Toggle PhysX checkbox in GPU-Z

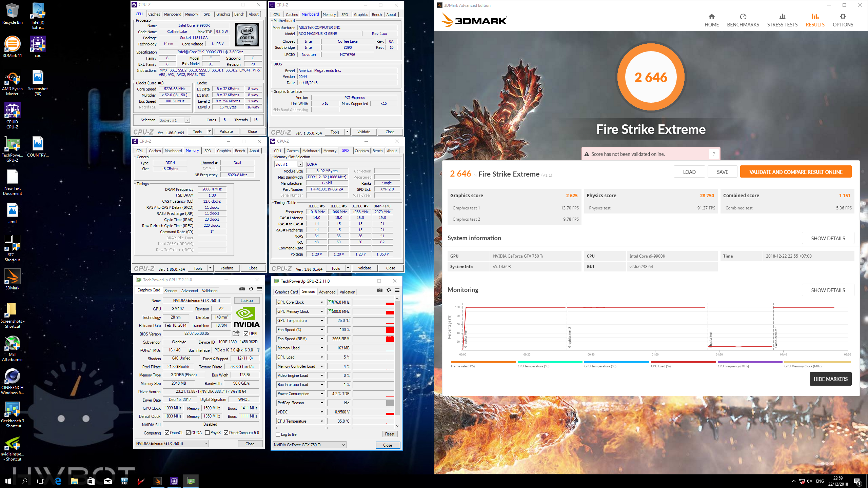pyautogui.click(x=207, y=433)
